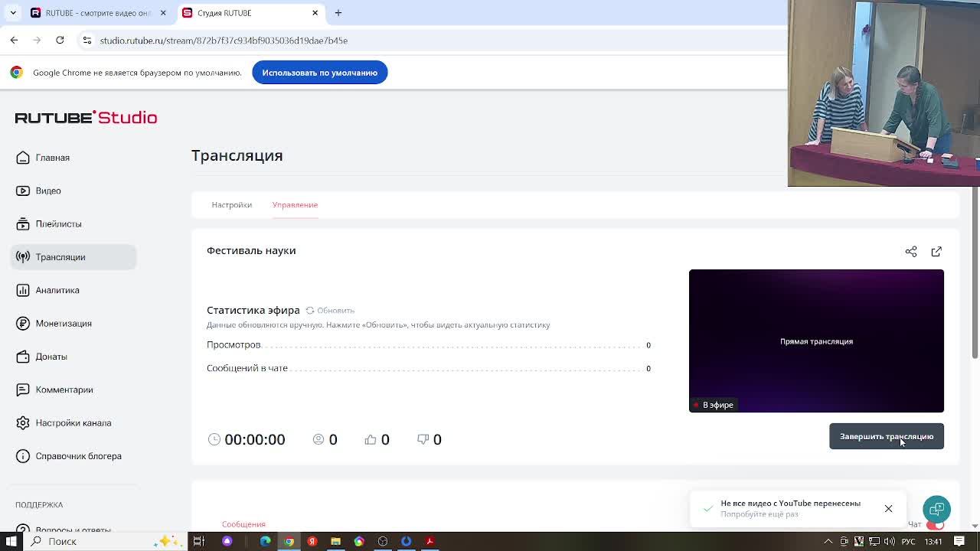Image resolution: width=980 pixels, height=551 pixels.
Task: Click the В эфире live badge
Action: [x=714, y=405]
